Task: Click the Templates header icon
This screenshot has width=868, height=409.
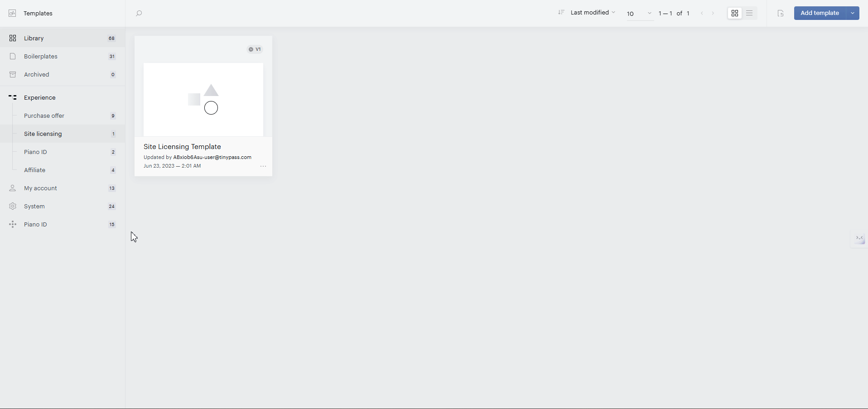Action: pyautogui.click(x=12, y=13)
